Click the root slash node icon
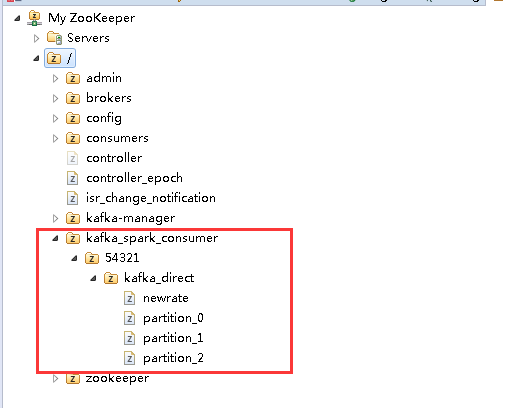The image size is (516, 408). click(54, 58)
